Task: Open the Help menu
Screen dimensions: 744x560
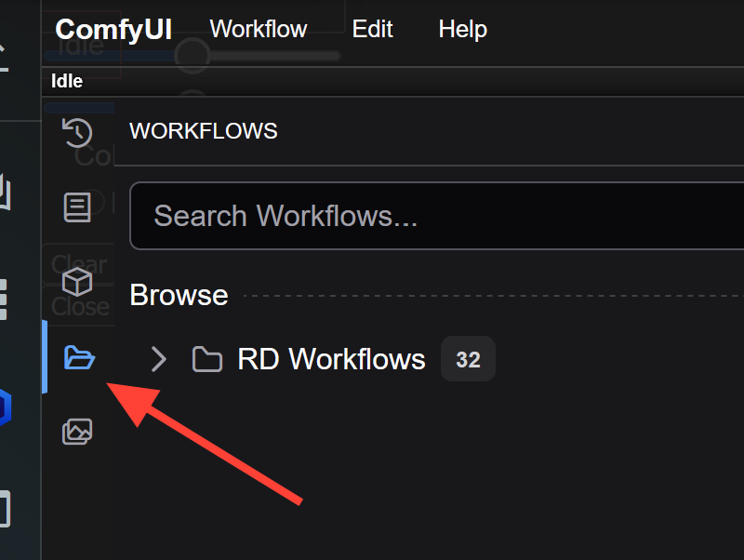Action: 462,29
